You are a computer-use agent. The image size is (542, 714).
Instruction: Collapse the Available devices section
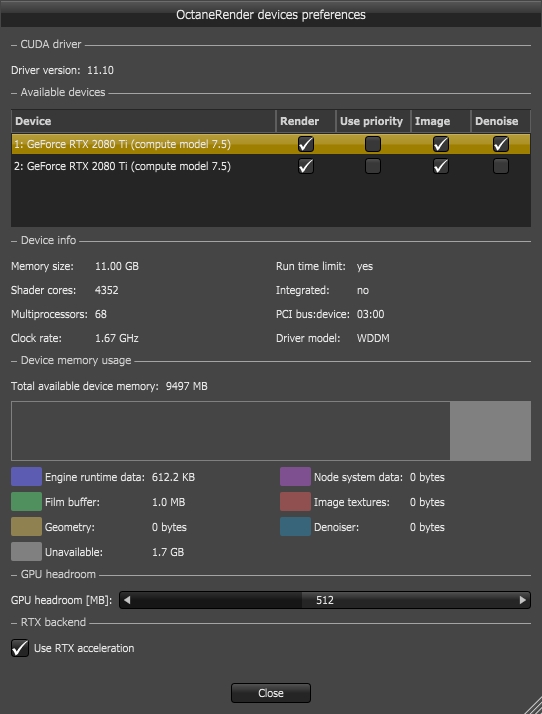(x=14, y=92)
